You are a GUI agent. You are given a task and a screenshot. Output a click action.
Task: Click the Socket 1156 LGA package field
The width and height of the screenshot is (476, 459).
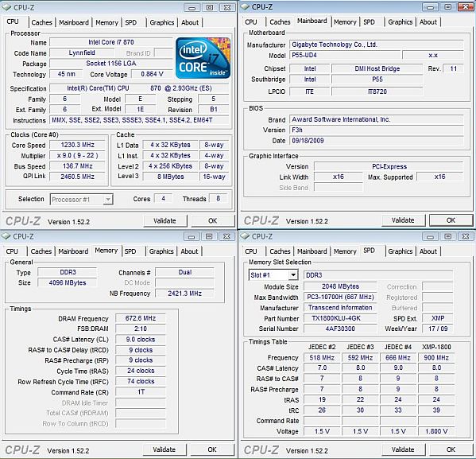pyautogui.click(x=111, y=64)
